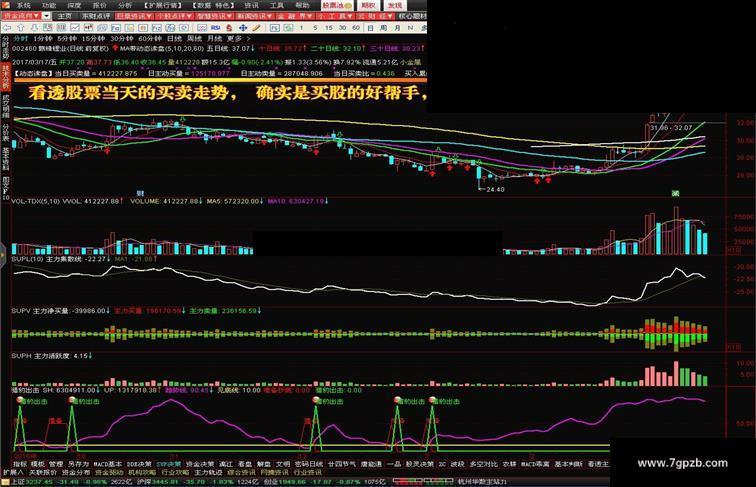756x487 pixels.
Task: Click the down arrow toolbar icon
Action: 34,28
